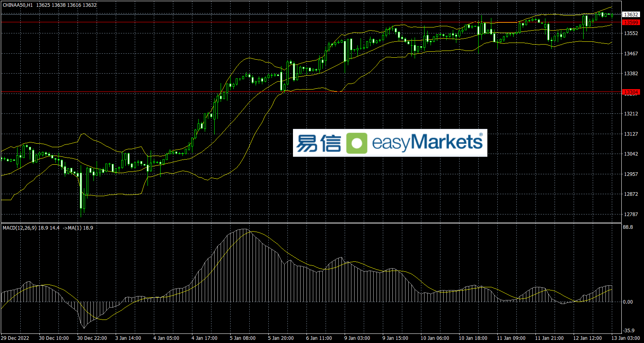Click the 4 Jan 05:00 time label
This screenshot has width=644, height=343.
(166, 338)
